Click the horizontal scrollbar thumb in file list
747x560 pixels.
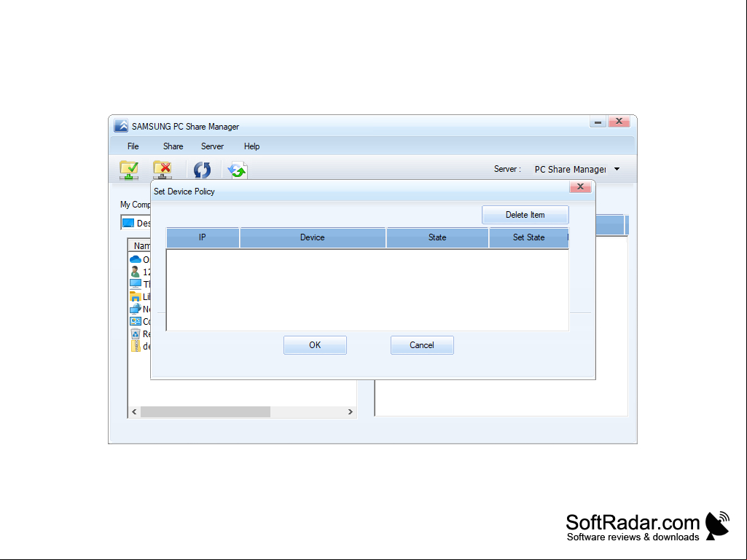[x=206, y=411]
